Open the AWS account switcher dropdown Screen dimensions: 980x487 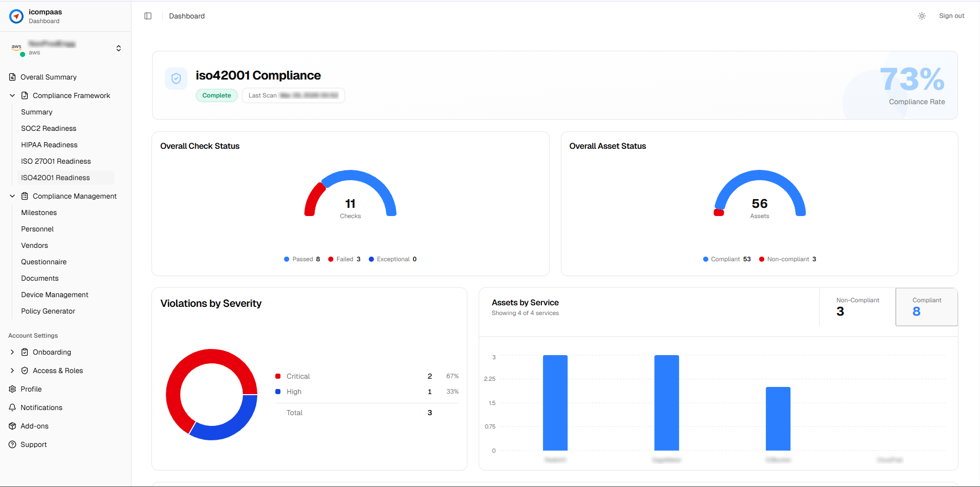point(119,48)
